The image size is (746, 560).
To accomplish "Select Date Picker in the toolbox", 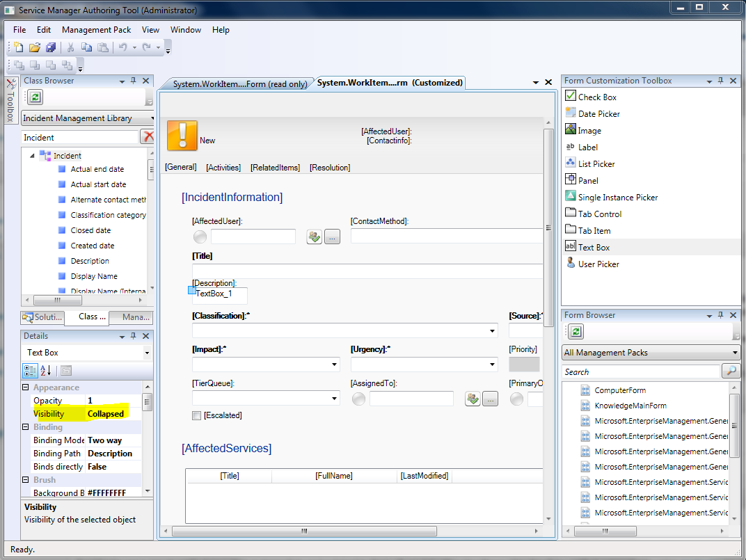I will 599,113.
